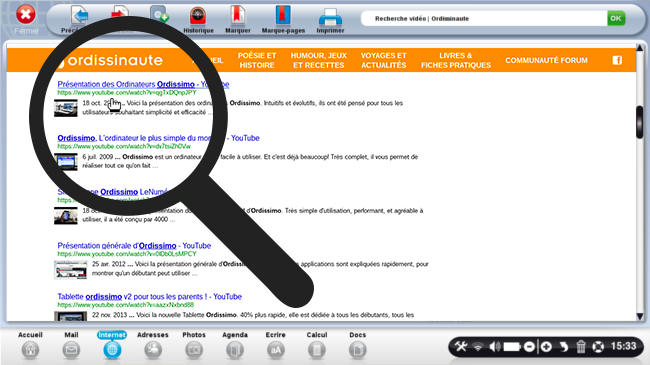The height and width of the screenshot is (365, 650).
Task: Click the lifebuoy help icon
Action: [x=598, y=346]
